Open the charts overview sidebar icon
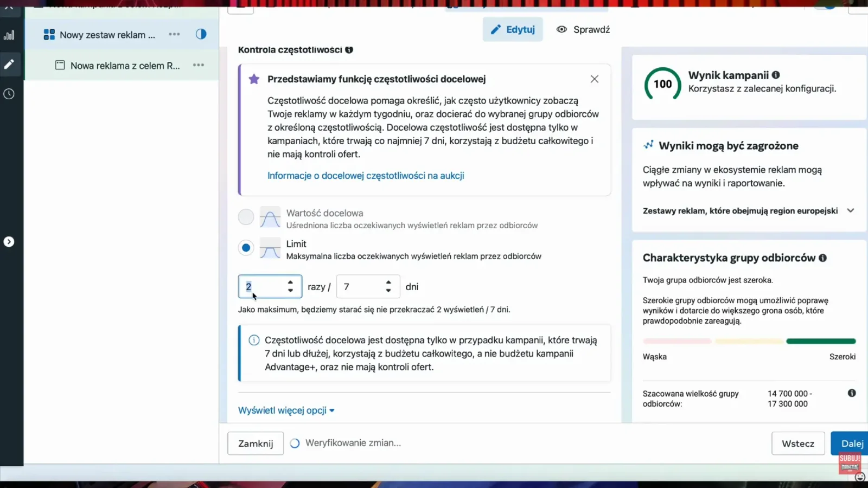The height and width of the screenshot is (488, 868). (x=9, y=35)
